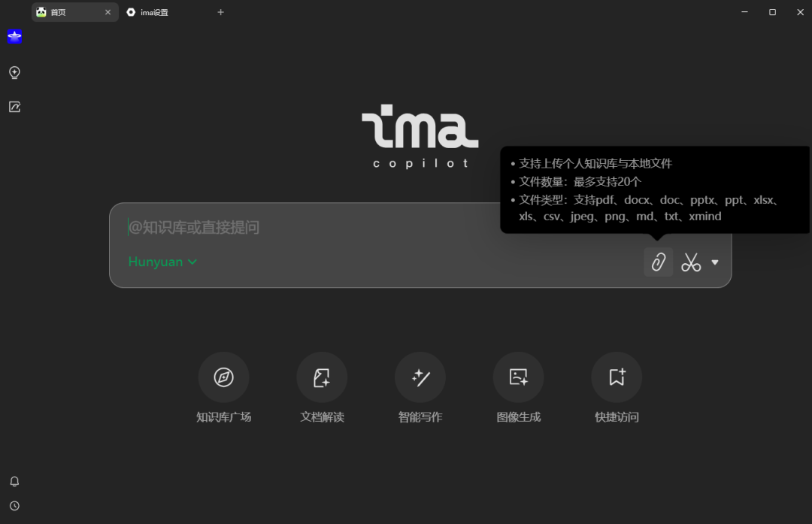The height and width of the screenshot is (524, 812).
Task: Maximize the application window
Action: (x=772, y=12)
